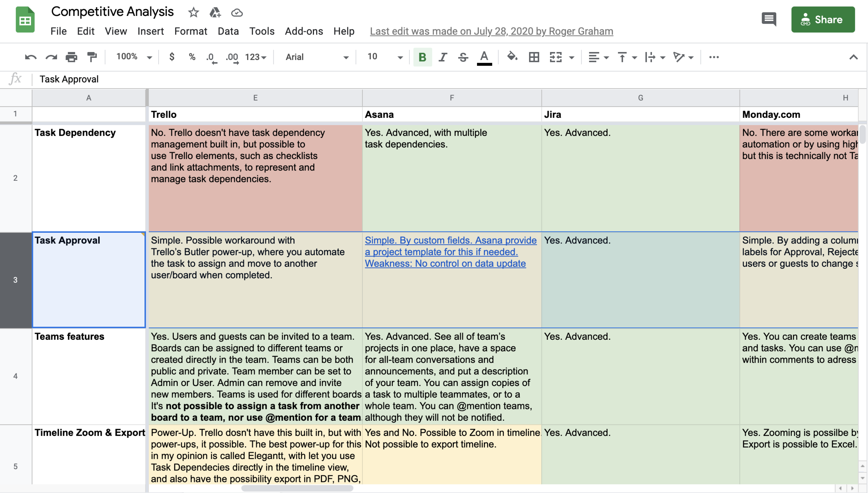
Task: Click the vertical scrollbar thumb
Action: point(862,134)
